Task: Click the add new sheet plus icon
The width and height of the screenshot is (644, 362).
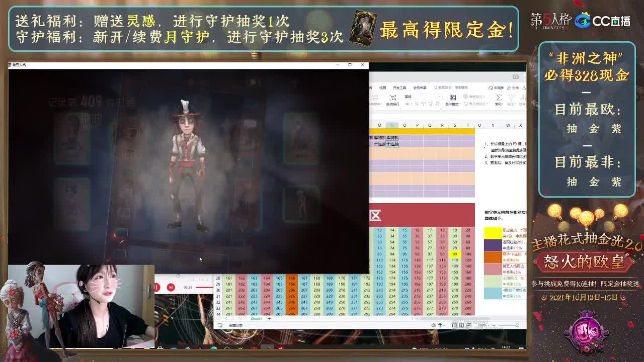Action: [x=269, y=318]
